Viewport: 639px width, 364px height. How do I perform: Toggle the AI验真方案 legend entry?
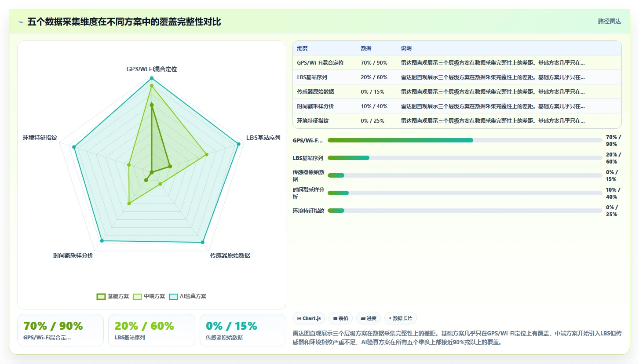click(188, 296)
